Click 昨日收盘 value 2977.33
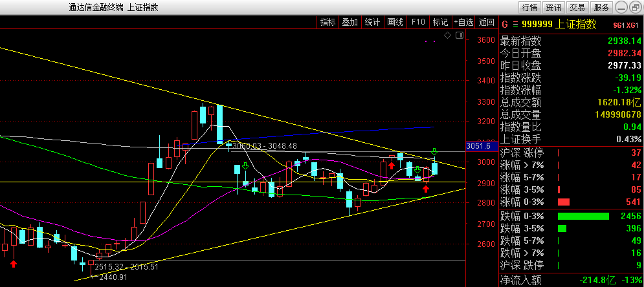 point(625,65)
